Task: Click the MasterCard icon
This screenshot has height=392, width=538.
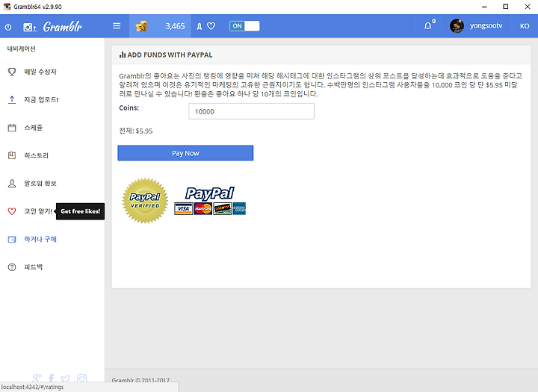Action: tap(203, 208)
